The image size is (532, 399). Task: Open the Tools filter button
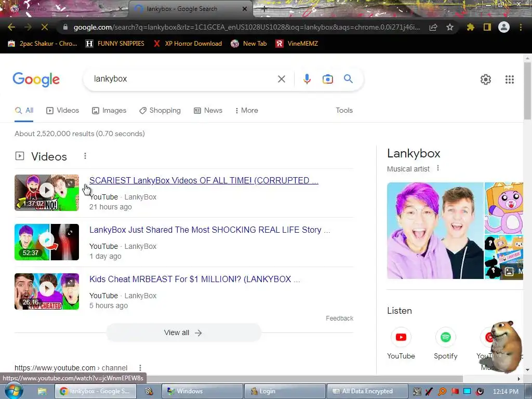click(344, 110)
